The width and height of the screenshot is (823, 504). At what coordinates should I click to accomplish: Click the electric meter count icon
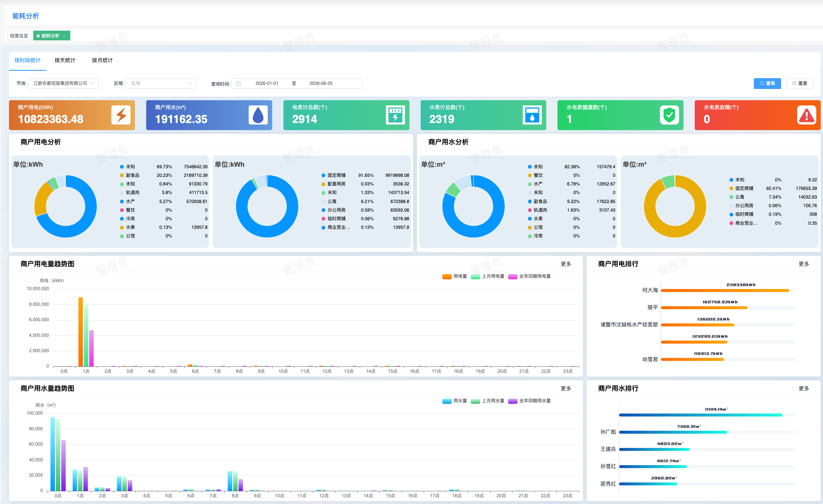395,115
